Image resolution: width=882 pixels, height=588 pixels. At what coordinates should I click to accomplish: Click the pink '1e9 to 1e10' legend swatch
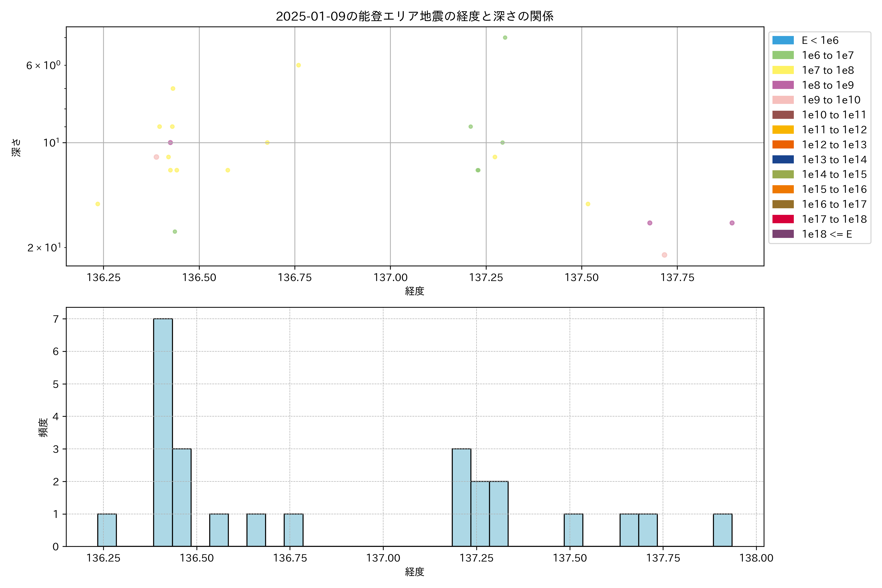783,100
